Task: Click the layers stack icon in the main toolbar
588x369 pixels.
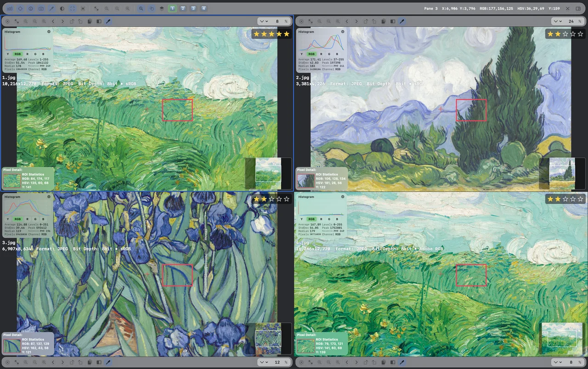Action: tap(162, 8)
